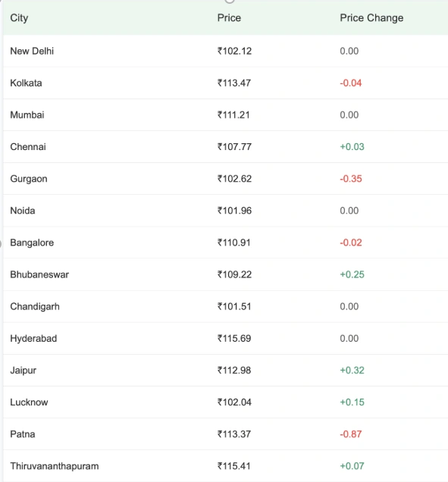This screenshot has height=482, width=448.
Task: Click Thiruvananthapuram's price change +0.07
Action: [x=352, y=466]
